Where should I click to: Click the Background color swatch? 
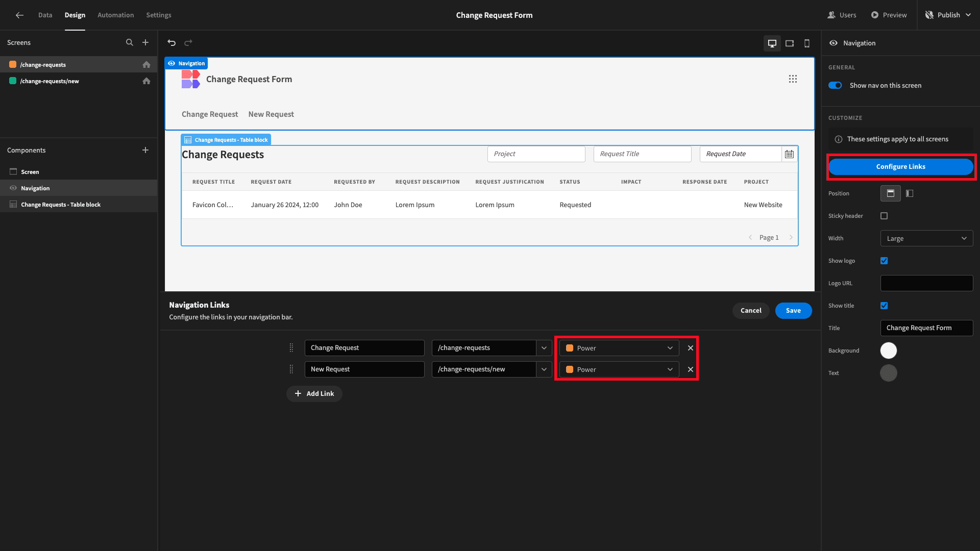889,350
